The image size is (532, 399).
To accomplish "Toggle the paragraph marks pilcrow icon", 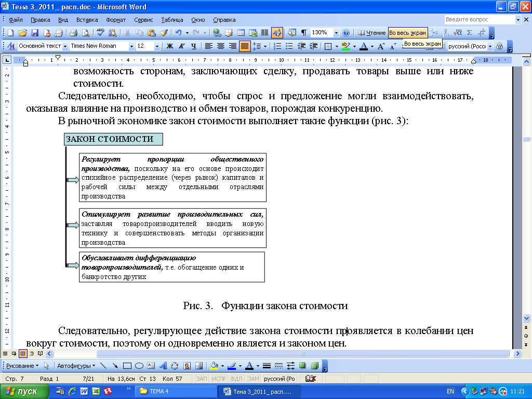I will 303,33.
